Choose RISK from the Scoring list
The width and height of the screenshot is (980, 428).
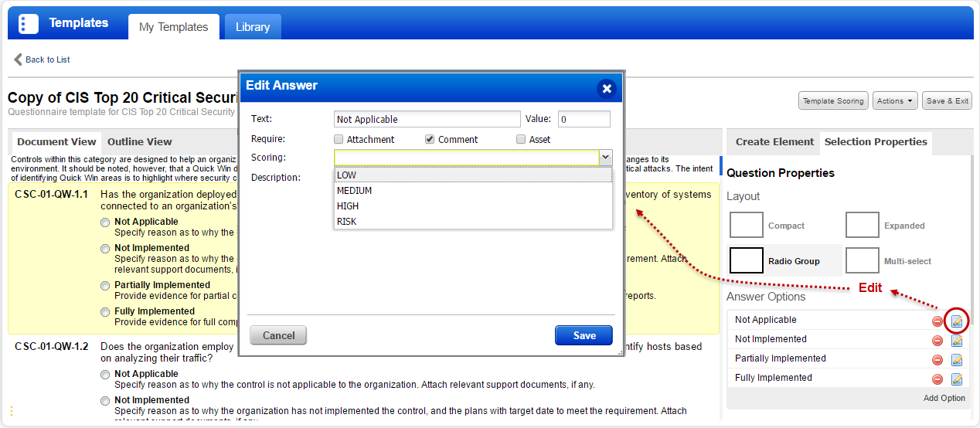coord(473,222)
